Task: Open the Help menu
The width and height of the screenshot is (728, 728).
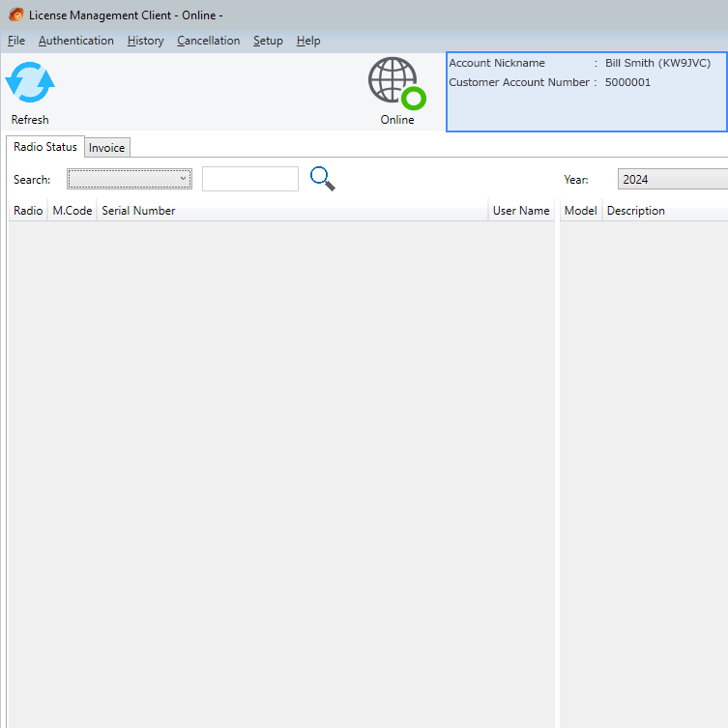Action: click(308, 41)
